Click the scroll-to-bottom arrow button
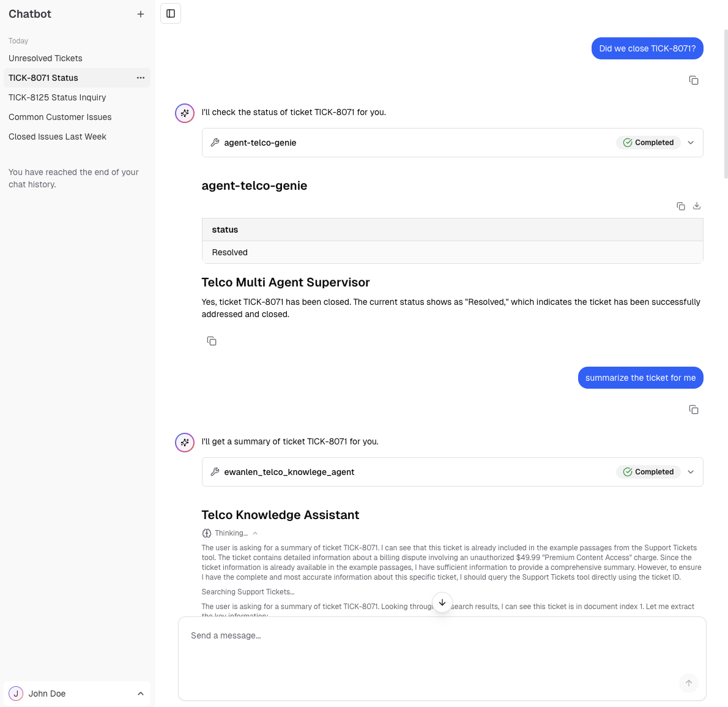 click(442, 602)
